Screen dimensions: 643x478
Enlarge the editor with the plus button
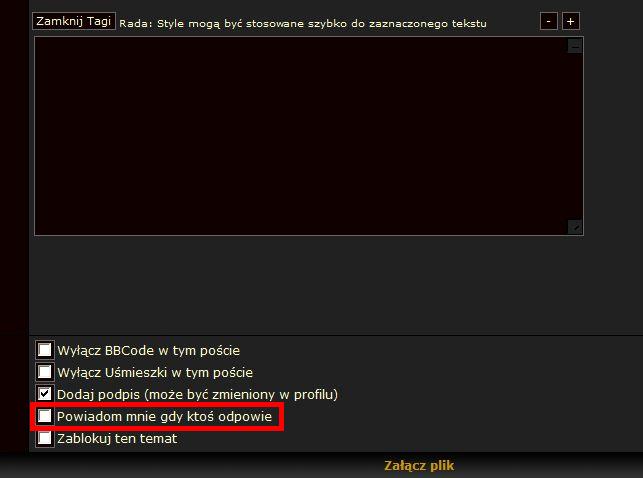point(570,21)
